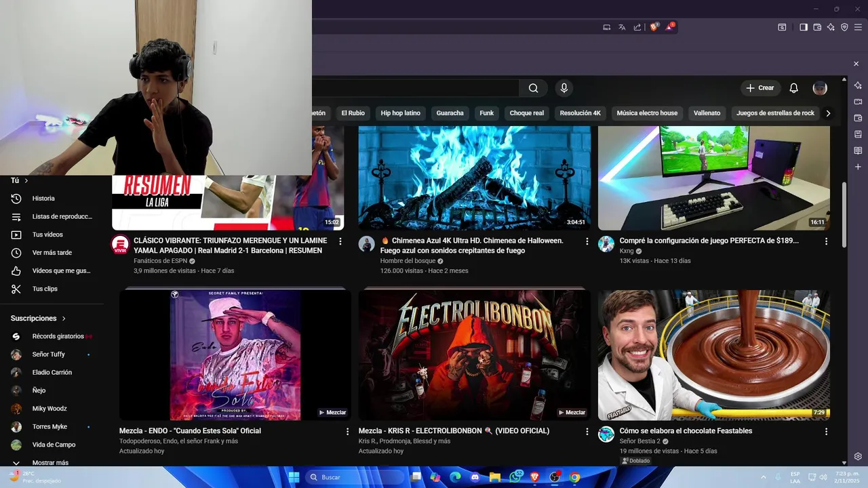Viewport: 868px width, 488px height.
Task: Toggle the Brave sidebar panel button
Action: (x=804, y=27)
